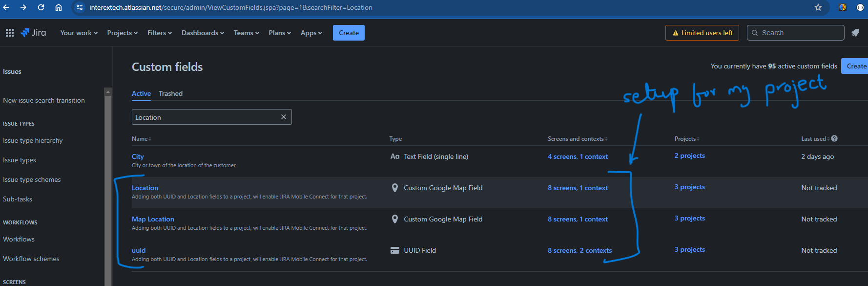Image resolution: width=868 pixels, height=286 pixels.
Task: Open the City custom field
Action: pyautogui.click(x=138, y=156)
